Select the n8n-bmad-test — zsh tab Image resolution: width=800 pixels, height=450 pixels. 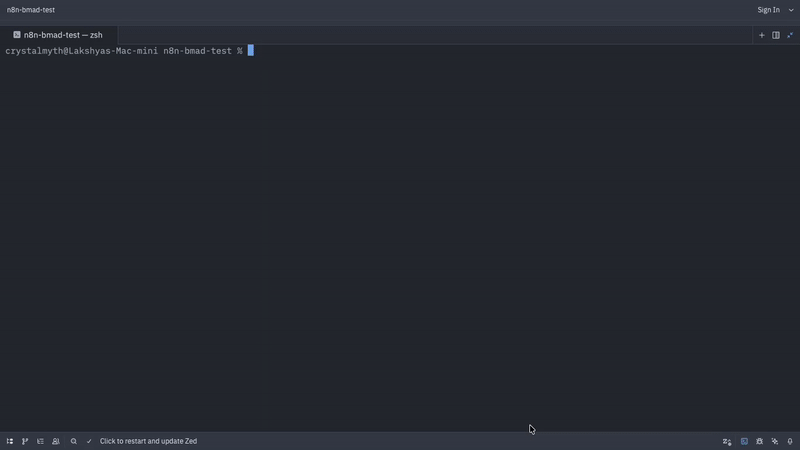(59, 35)
